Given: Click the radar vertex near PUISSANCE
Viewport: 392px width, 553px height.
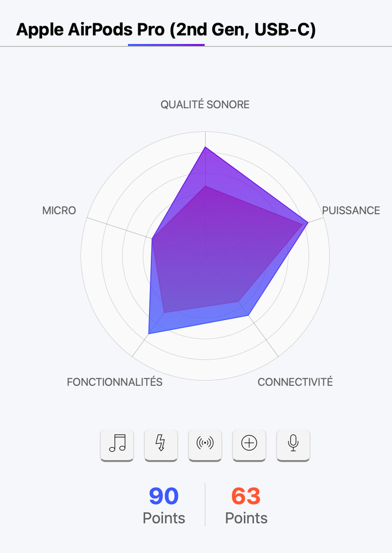Looking at the screenshot, I should point(308,222).
